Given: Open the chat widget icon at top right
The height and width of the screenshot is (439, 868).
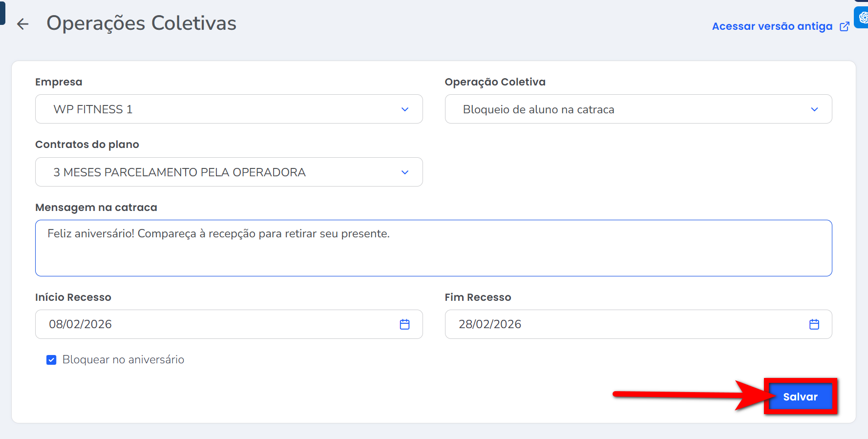Looking at the screenshot, I should pos(862,18).
